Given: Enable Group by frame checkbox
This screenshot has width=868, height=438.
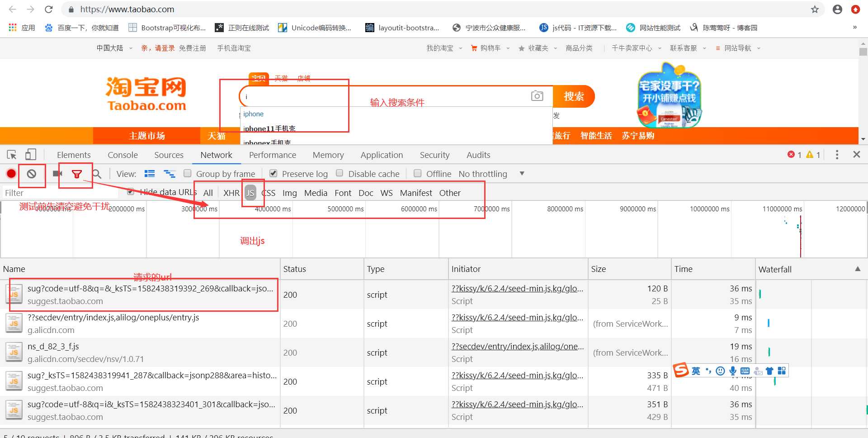Looking at the screenshot, I should [x=188, y=173].
